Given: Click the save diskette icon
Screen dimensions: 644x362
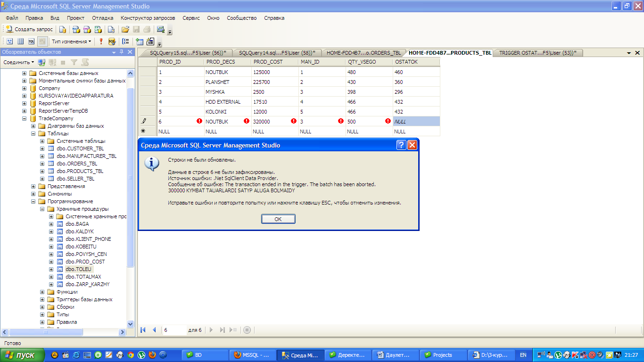Looking at the screenshot, I should coord(136,29).
